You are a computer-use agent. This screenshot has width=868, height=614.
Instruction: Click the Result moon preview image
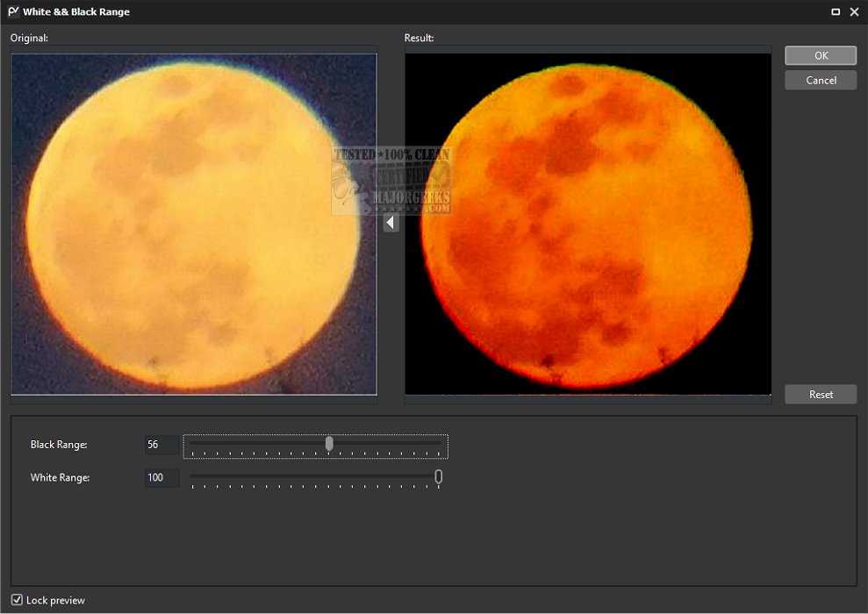pos(588,225)
